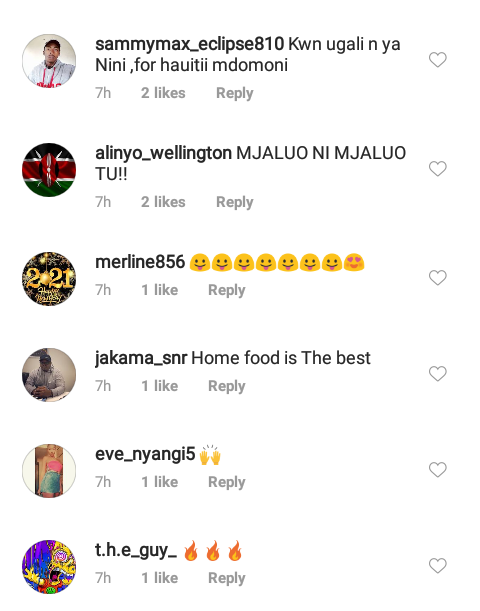View eve_nyangi5's profile picture
Screen dimensions: 480x611
49,471
